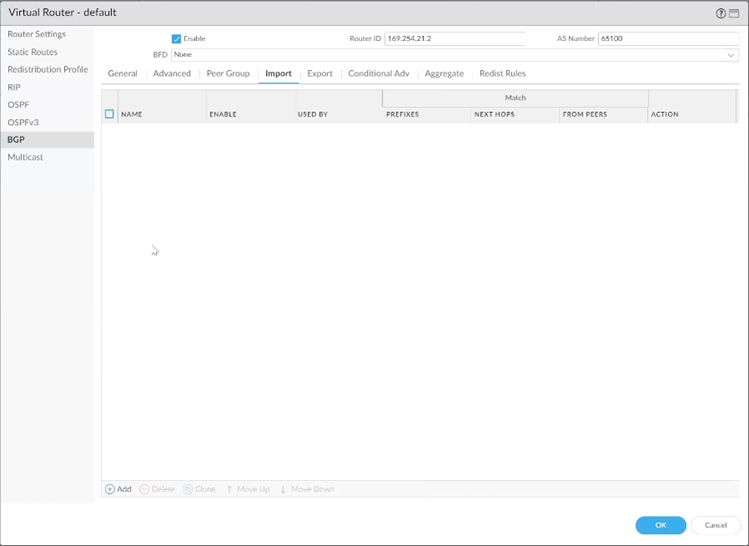Select Redistribution Profile in sidebar
749x546 pixels.
48,70
